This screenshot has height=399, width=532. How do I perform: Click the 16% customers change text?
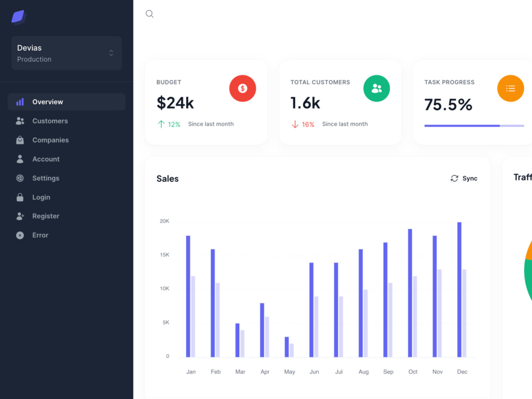(308, 124)
